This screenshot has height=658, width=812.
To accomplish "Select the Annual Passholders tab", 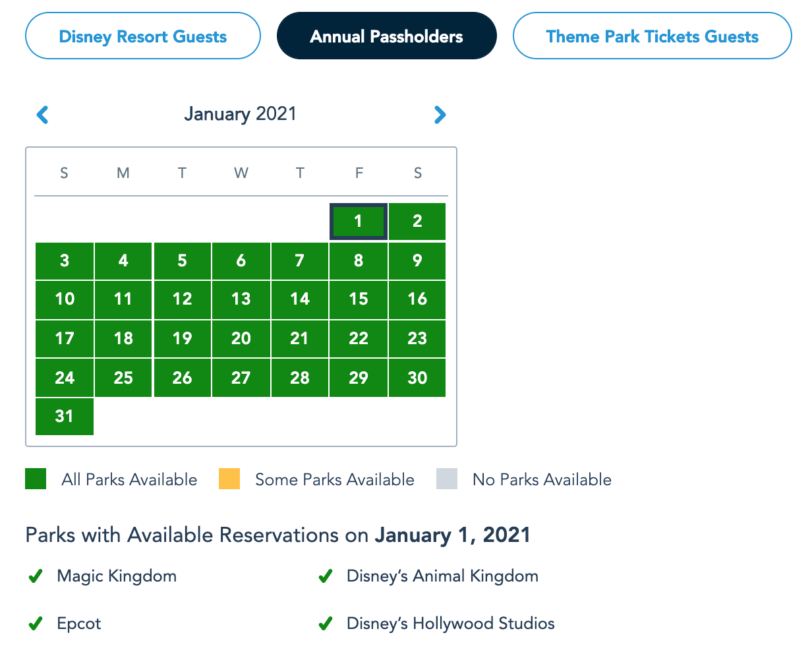I will click(386, 36).
